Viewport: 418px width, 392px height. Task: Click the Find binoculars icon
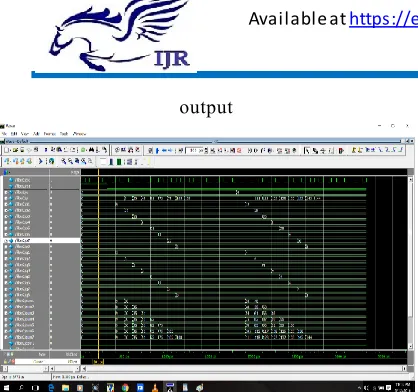click(x=91, y=150)
